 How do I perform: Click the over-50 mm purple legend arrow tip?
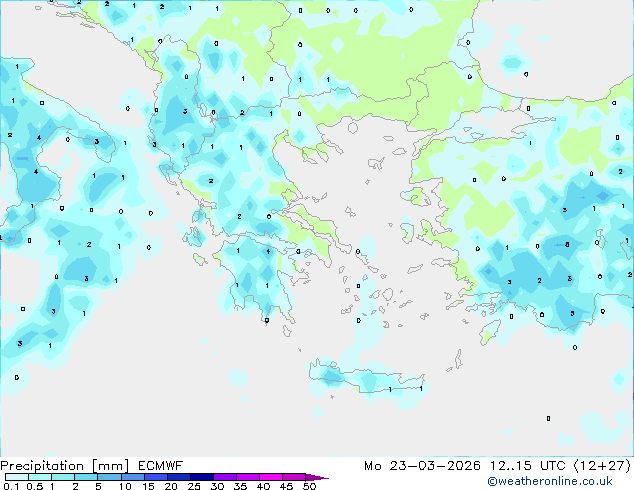pyautogui.click(x=317, y=477)
